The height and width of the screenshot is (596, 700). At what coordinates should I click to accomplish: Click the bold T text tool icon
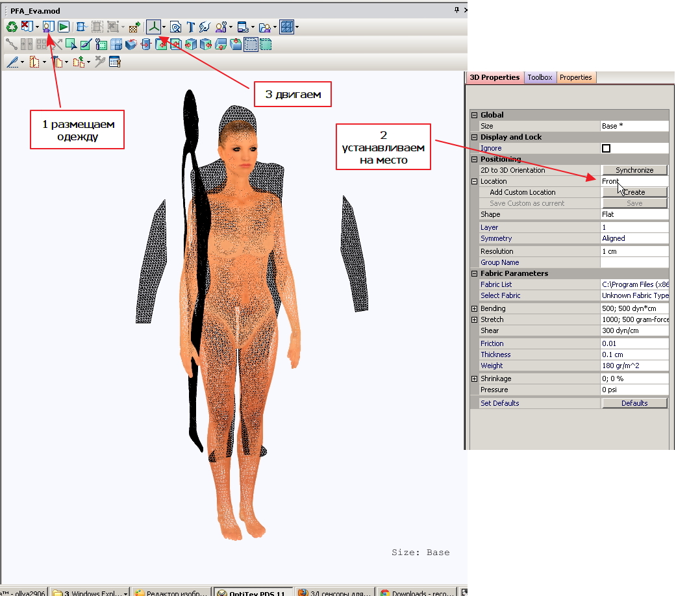pyautogui.click(x=191, y=27)
